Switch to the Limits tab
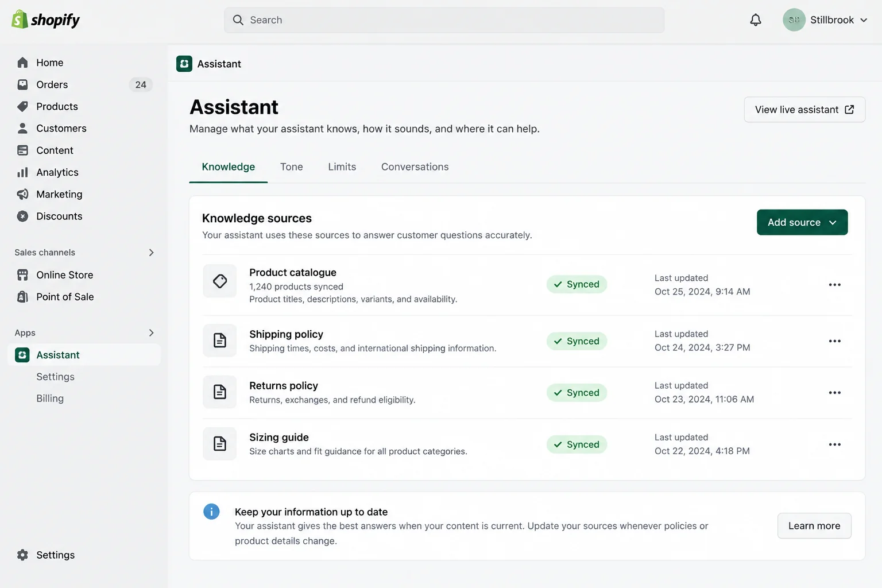This screenshot has height=588, width=882. (x=342, y=167)
